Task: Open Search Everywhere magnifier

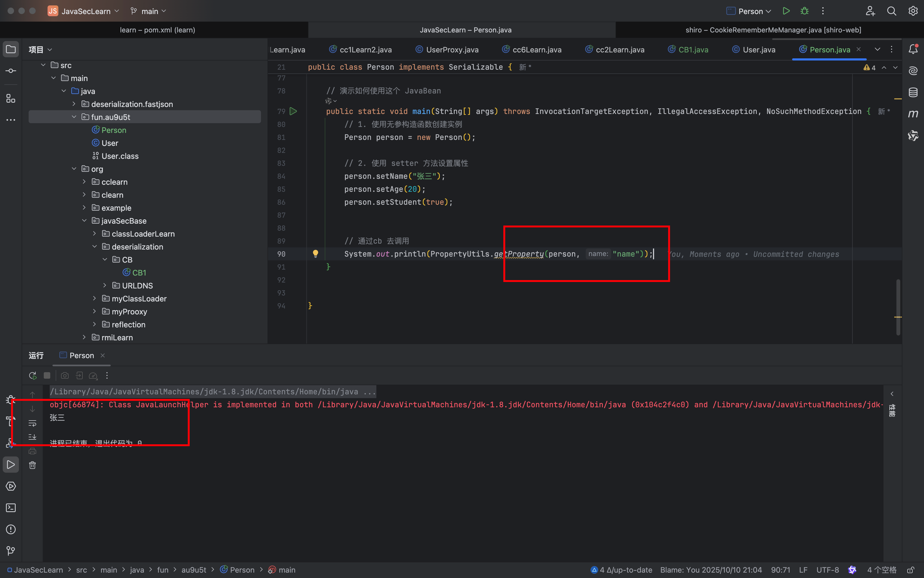Action: [892, 11]
